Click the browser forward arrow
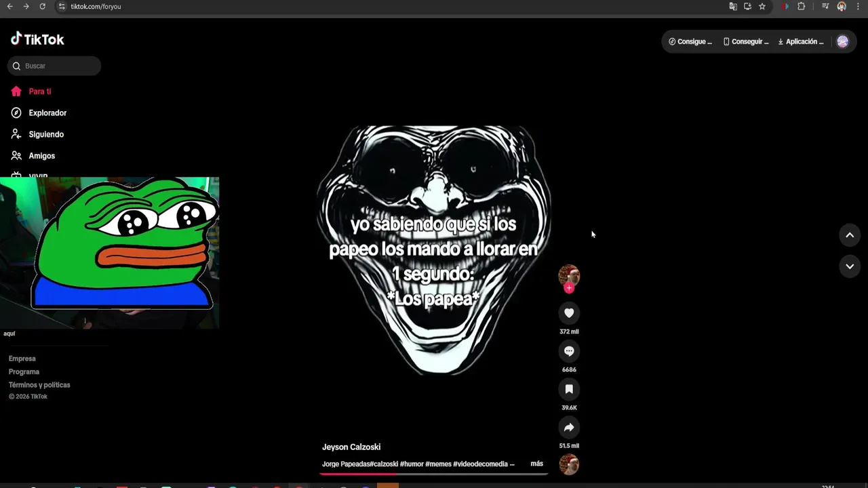The image size is (868, 488). (26, 6)
